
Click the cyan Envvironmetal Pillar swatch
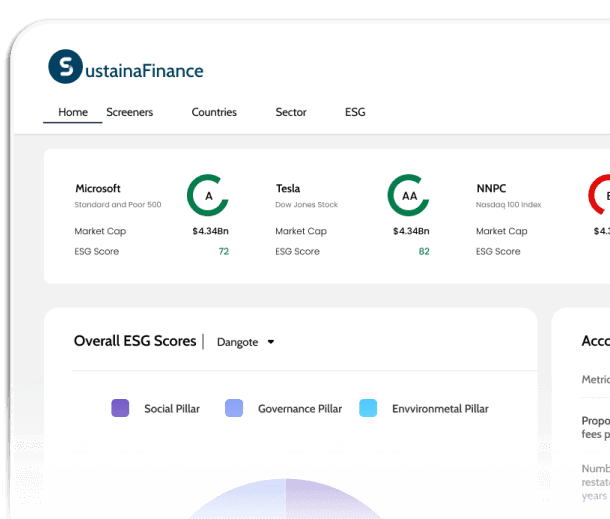click(x=368, y=408)
